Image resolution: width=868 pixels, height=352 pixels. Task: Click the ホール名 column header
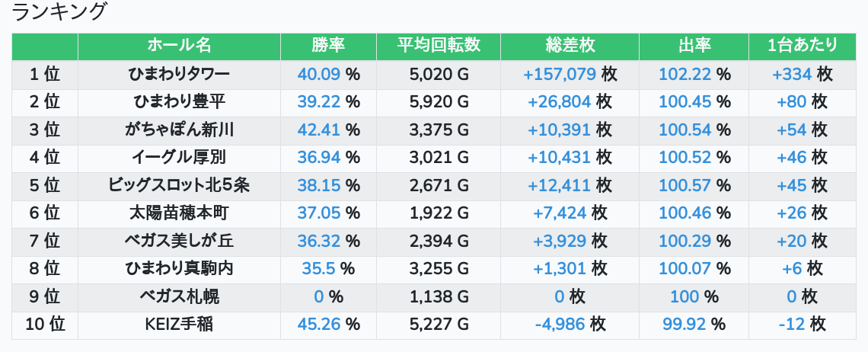[x=179, y=46]
